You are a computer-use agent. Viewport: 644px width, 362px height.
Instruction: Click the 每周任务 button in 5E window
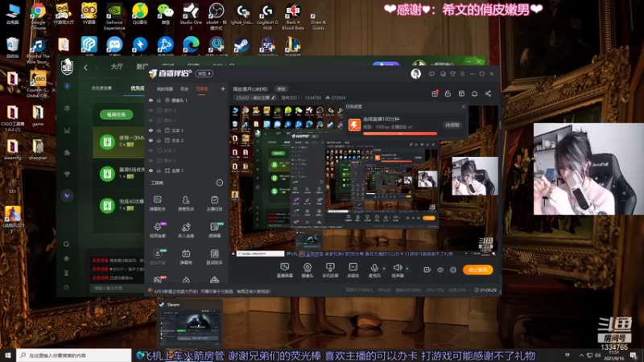pyautogui.click(x=116, y=114)
